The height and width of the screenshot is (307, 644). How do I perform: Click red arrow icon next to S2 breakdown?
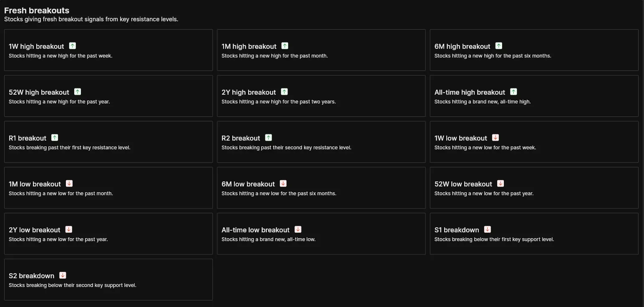[63, 275]
